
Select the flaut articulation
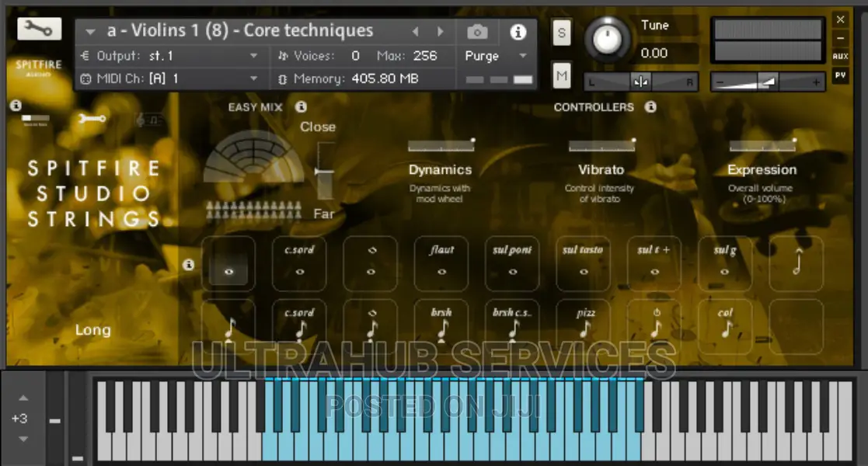[x=441, y=263]
